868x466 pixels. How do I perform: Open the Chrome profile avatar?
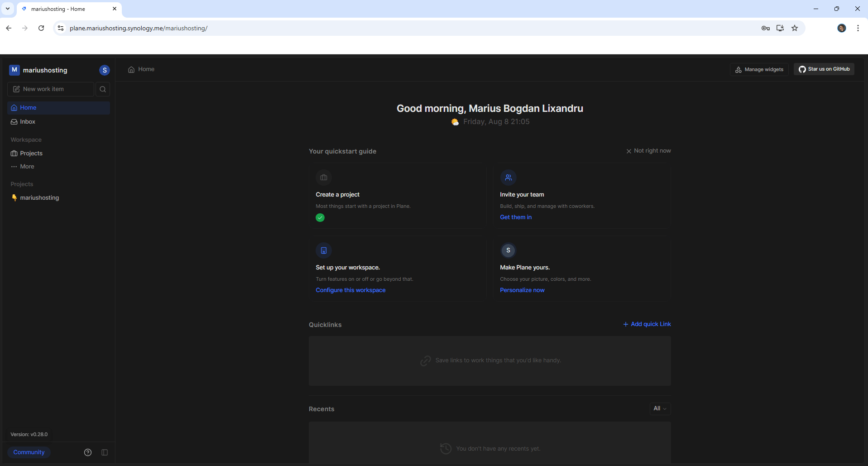point(842,28)
